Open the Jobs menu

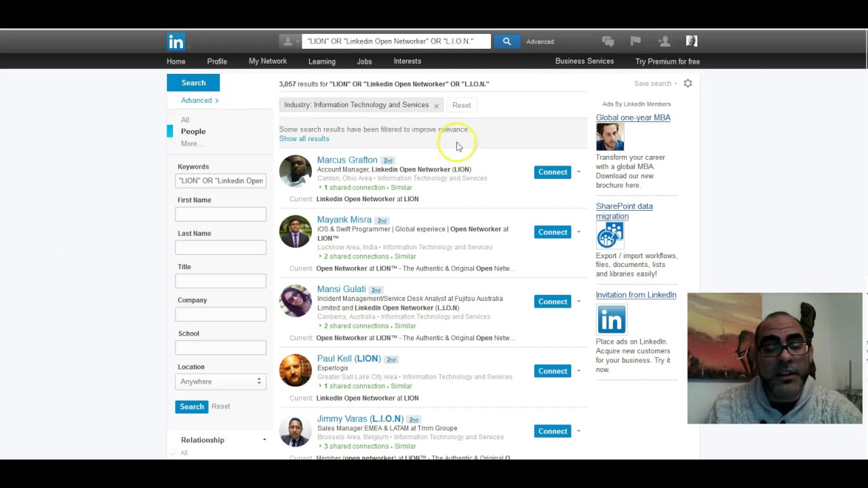click(364, 62)
